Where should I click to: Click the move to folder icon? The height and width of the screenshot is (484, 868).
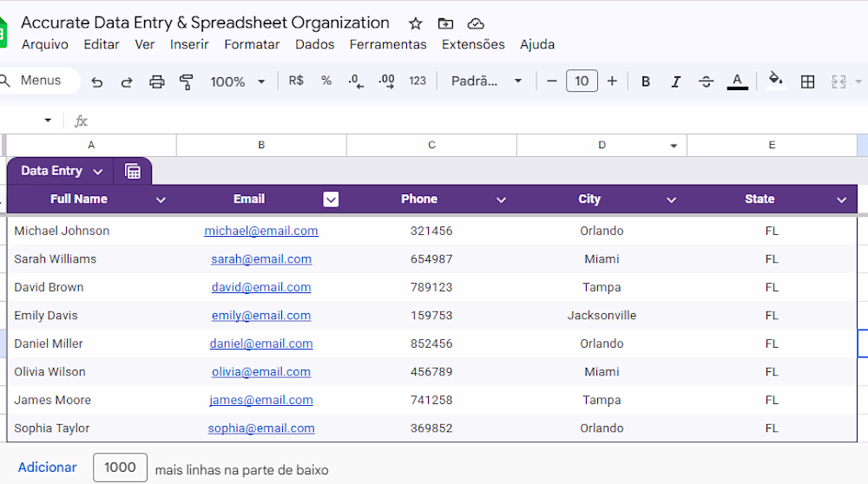tap(445, 23)
